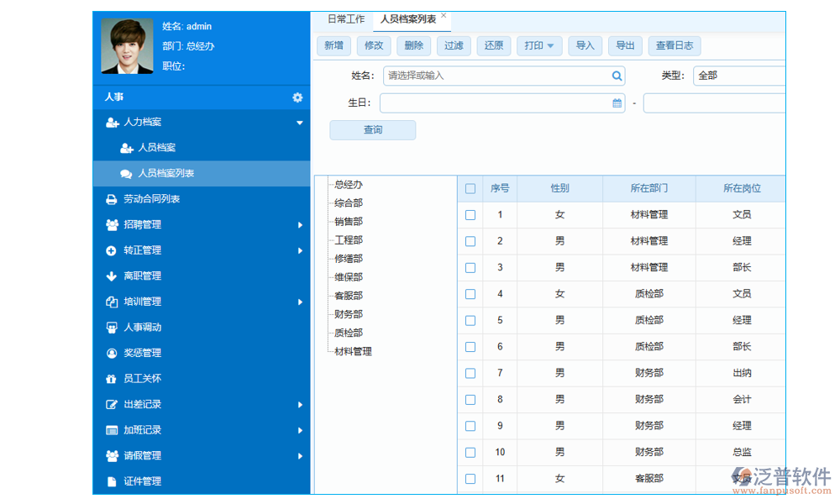Click the 查询 search button
Viewport: 840px width, 504px height.
tap(372, 129)
